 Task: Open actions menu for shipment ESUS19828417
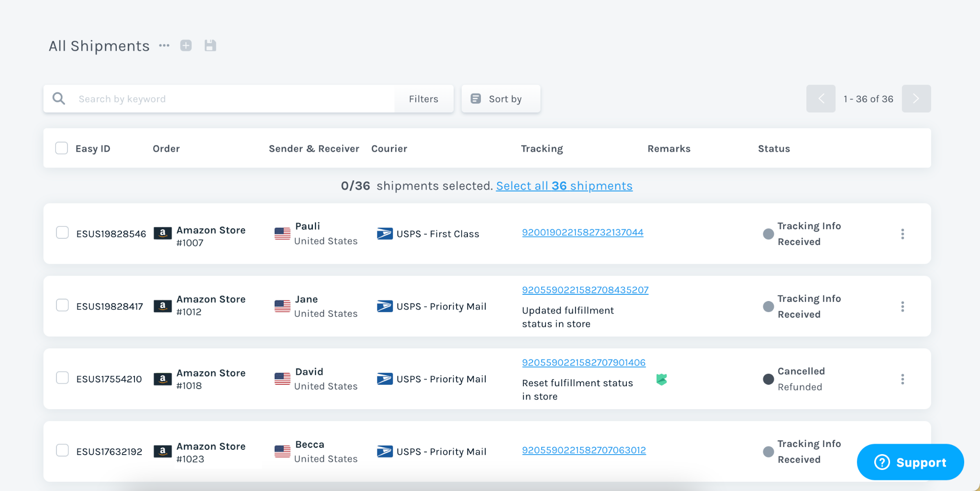[902, 307]
